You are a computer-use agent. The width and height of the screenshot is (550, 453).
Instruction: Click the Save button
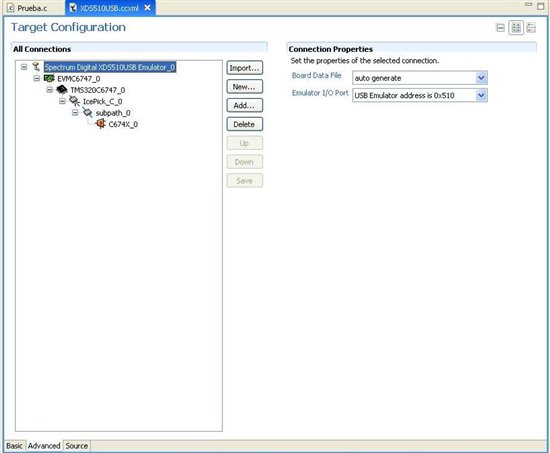coord(244,180)
